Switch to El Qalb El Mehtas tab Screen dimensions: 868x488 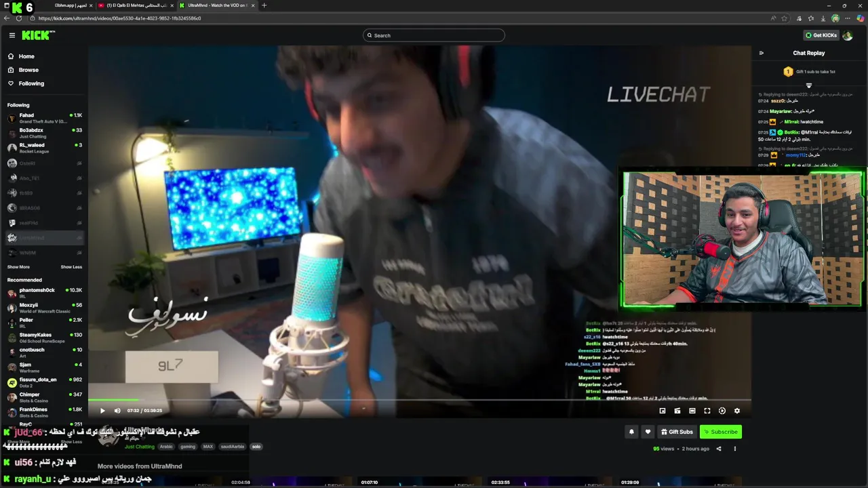(135, 5)
